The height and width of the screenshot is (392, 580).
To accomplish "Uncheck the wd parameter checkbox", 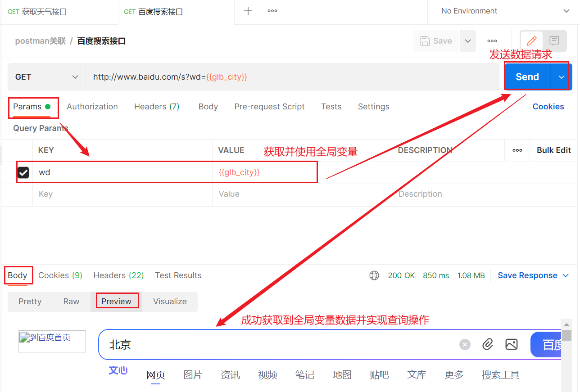I will [x=23, y=172].
